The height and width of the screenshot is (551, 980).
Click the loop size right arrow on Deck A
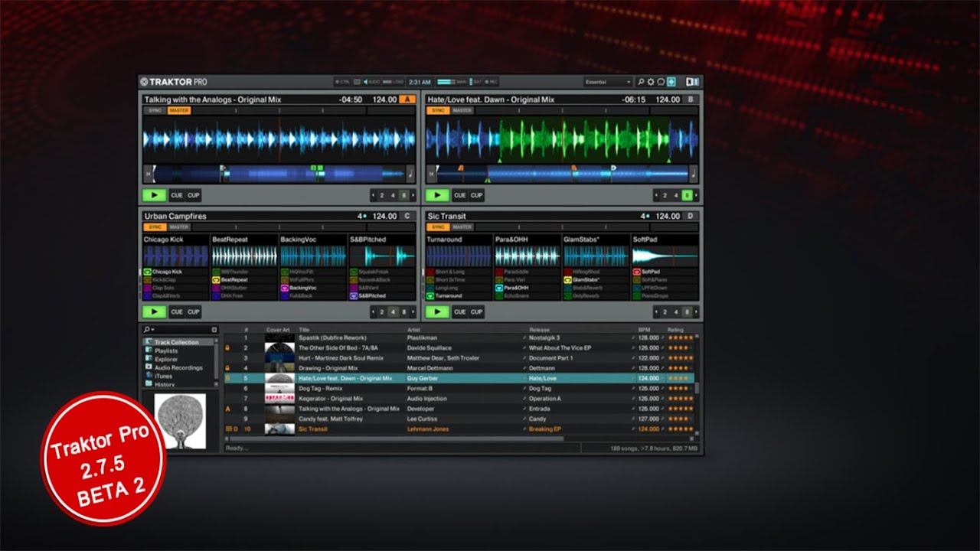point(412,195)
